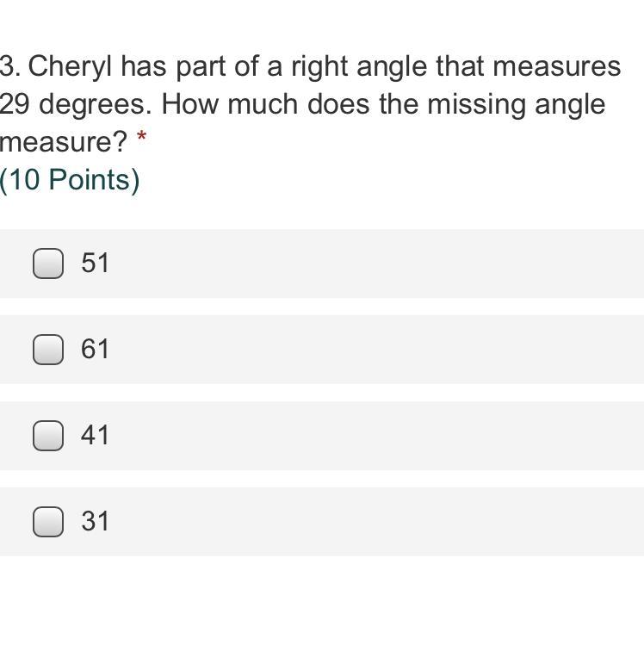Tick the checkbox next to 61
Viewport: 644px width, 645px height.
48,350
